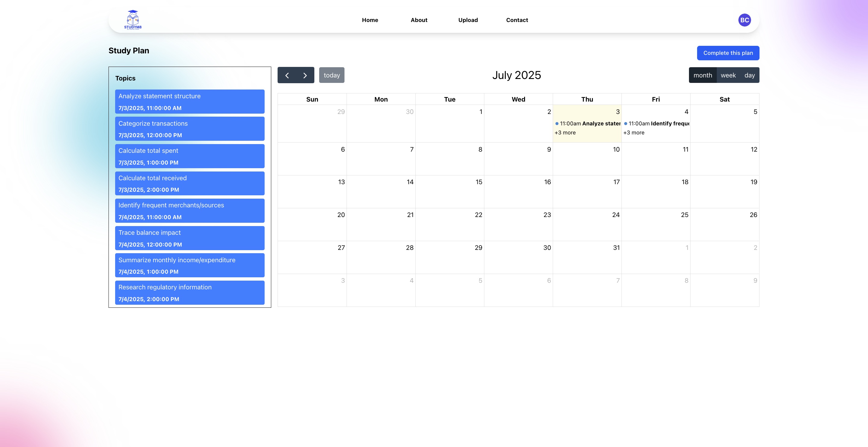Select the Categorize transactions topic card
Image resolution: width=868 pixels, height=447 pixels.
tap(190, 129)
